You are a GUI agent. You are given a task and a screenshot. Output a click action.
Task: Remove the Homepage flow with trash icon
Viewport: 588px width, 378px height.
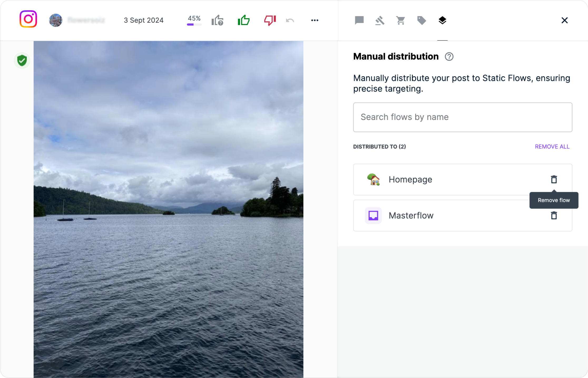pyautogui.click(x=554, y=180)
